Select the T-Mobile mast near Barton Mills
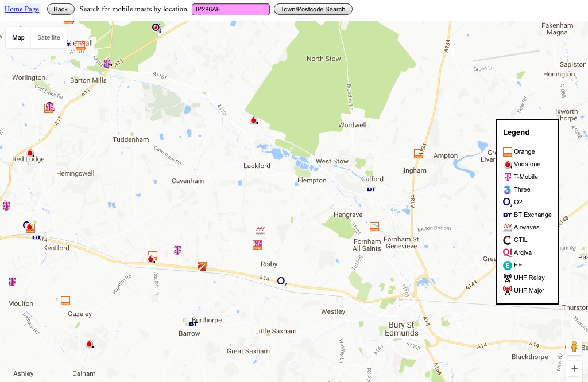This screenshot has width=588, height=382. [x=107, y=63]
